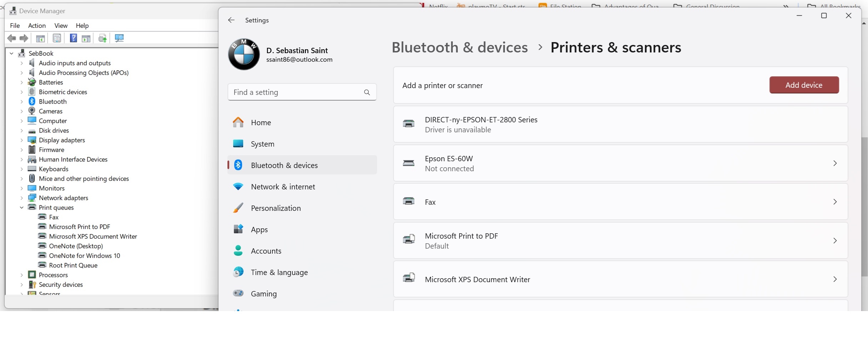Click in the Find a setting search field
This screenshot has width=868, height=356.
[x=302, y=92]
